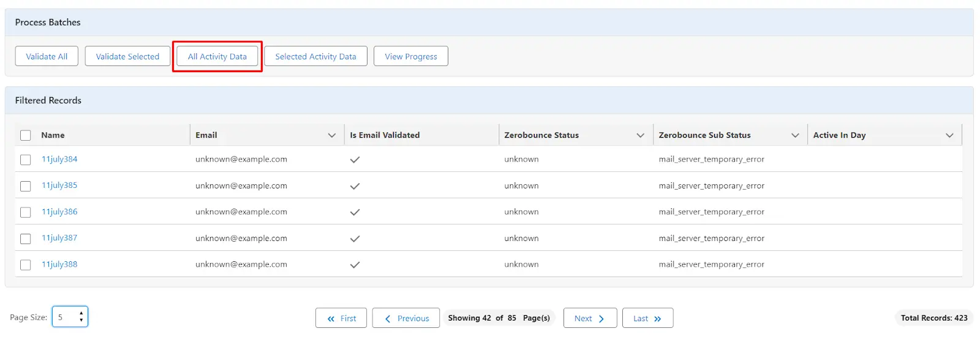980x342 pixels.
Task: Check the box for row 11july385
Action: tap(26, 186)
